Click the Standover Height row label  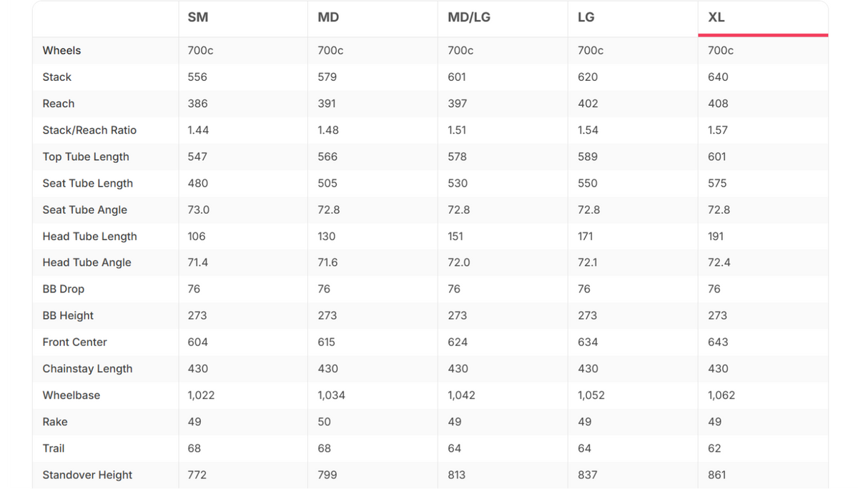tap(87, 475)
